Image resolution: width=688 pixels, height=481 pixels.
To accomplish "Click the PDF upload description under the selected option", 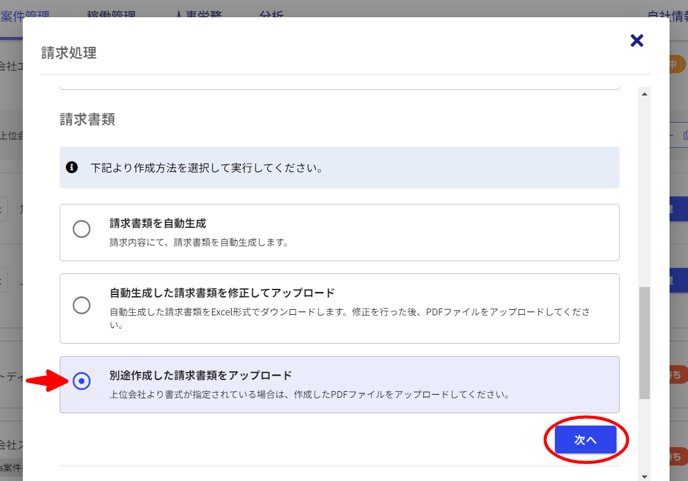I will click(x=310, y=394).
